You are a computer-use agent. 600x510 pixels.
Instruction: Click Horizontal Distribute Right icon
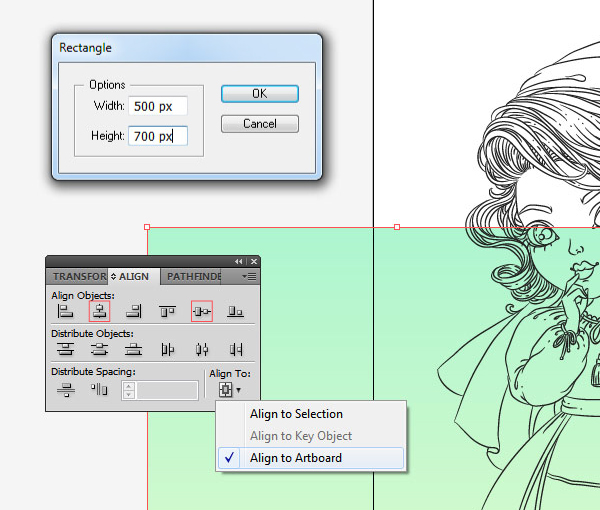pos(235,349)
